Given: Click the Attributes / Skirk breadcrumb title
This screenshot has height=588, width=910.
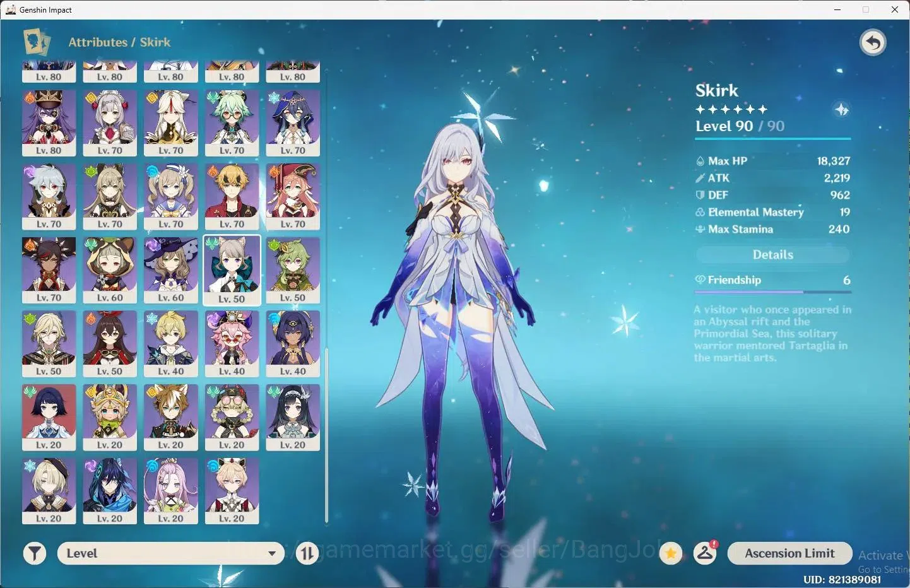Looking at the screenshot, I should [119, 42].
